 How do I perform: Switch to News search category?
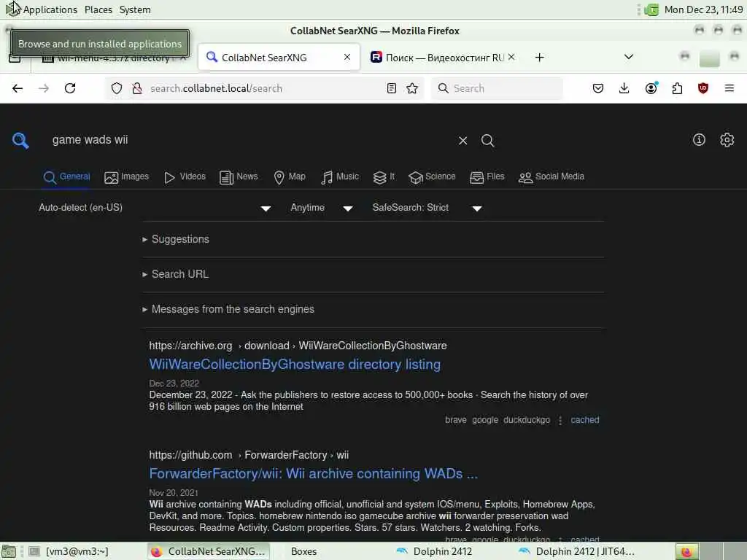pos(239,176)
